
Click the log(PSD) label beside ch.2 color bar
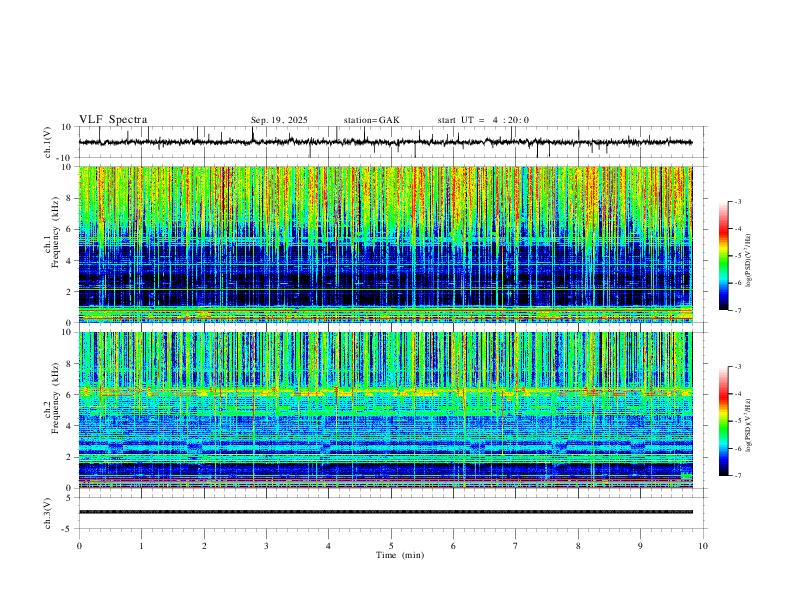[x=749, y=425]
